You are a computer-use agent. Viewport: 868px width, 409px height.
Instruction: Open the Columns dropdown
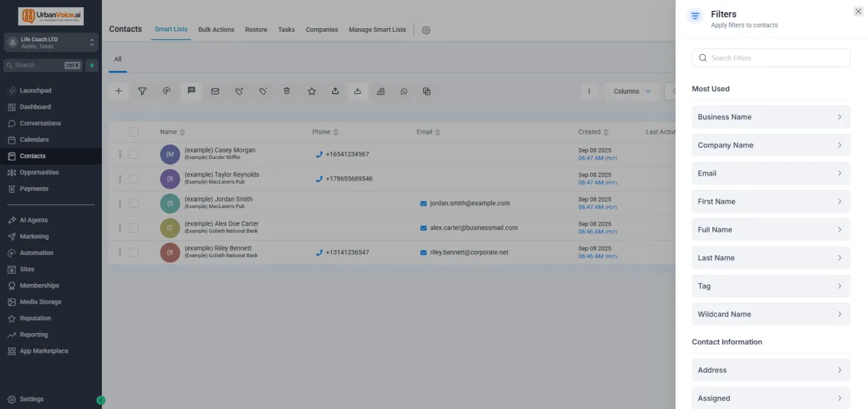pos(632,91)
